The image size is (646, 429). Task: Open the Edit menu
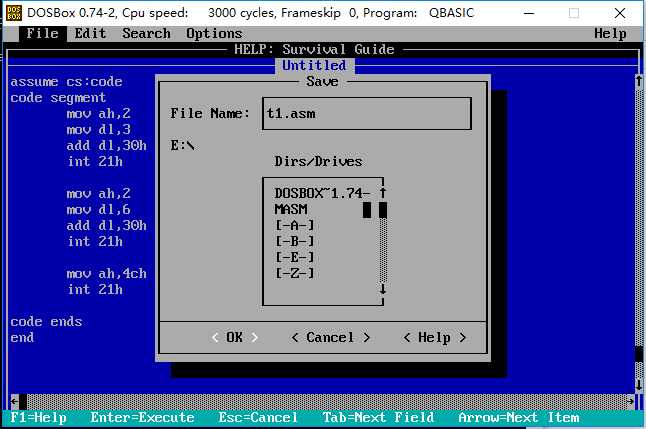(90, 33)
